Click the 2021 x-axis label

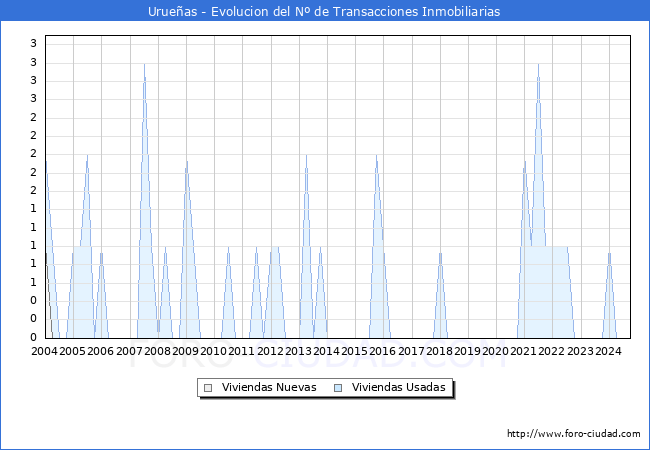pos(524,351)
